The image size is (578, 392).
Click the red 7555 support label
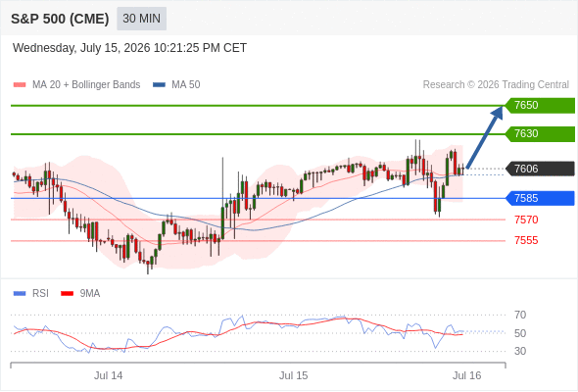(526, 240)
